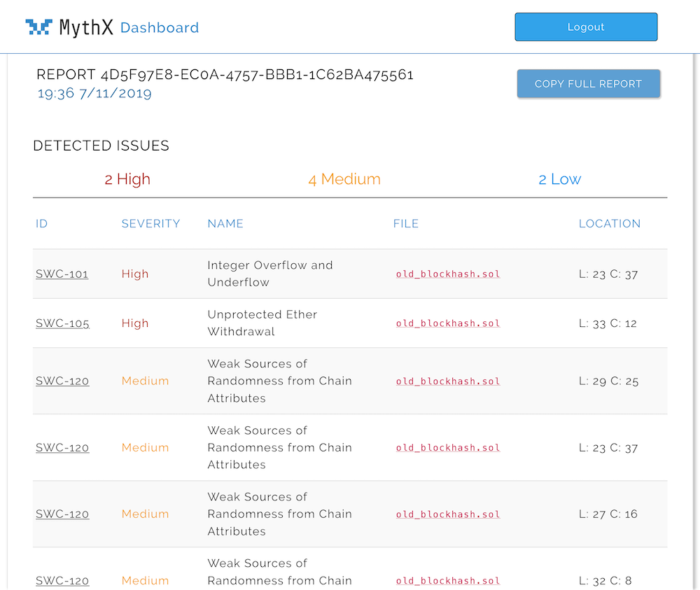Open SWC-120 link for L: 27 C: 16

pos(62,514)
